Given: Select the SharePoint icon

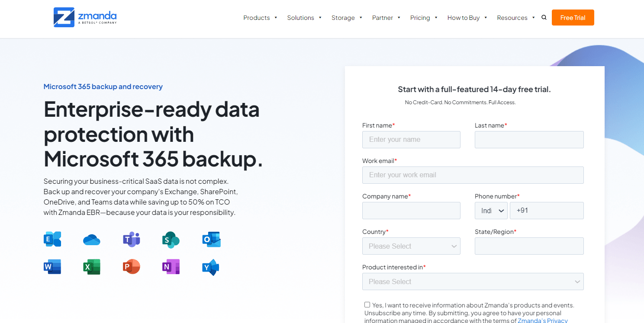Looking at the screenshot, I should [171, 239].
